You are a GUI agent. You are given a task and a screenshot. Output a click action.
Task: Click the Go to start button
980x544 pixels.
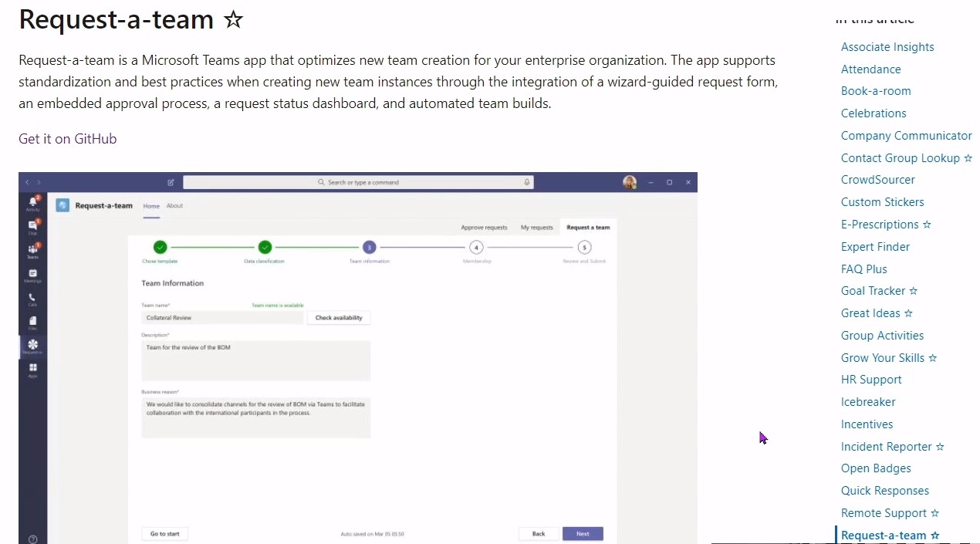pos(165,533)
